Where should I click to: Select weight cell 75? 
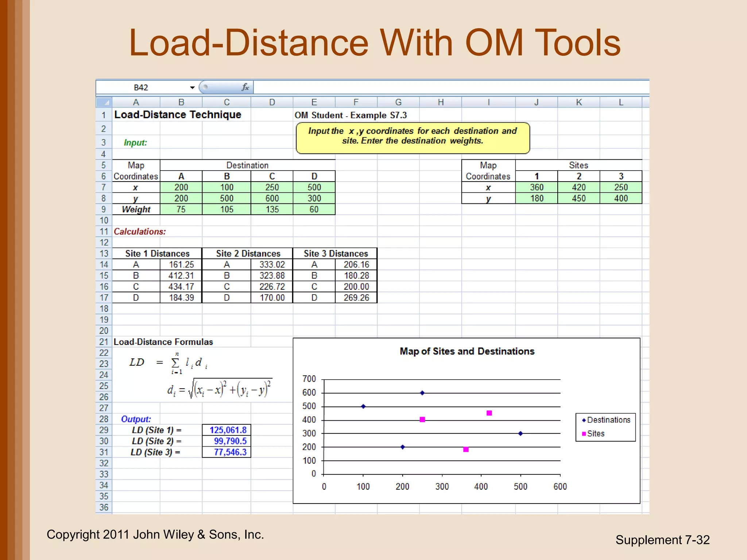(181, 209)
